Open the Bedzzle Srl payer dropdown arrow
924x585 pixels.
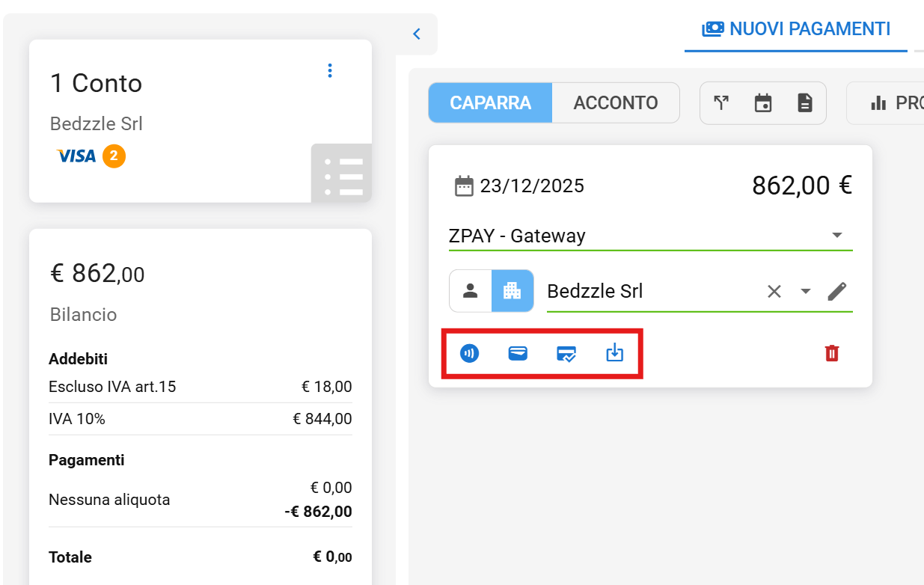tap(806, 291)
